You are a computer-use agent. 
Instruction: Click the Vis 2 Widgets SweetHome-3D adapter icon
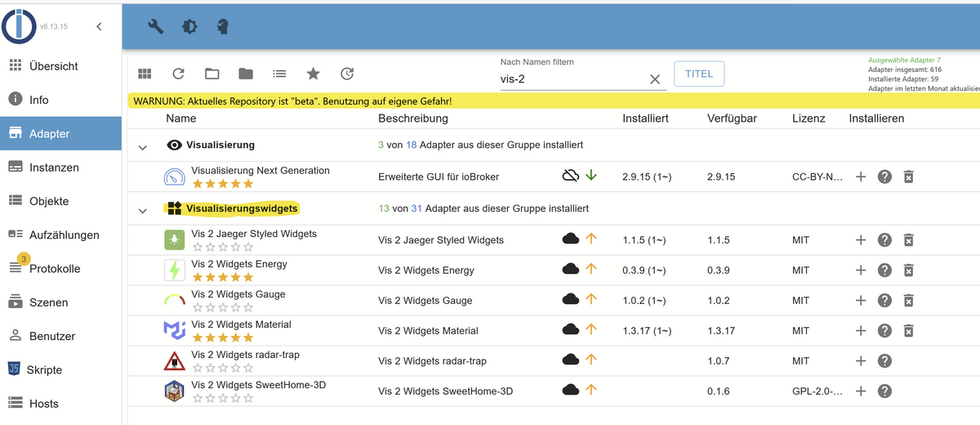[x=175, y=391]
